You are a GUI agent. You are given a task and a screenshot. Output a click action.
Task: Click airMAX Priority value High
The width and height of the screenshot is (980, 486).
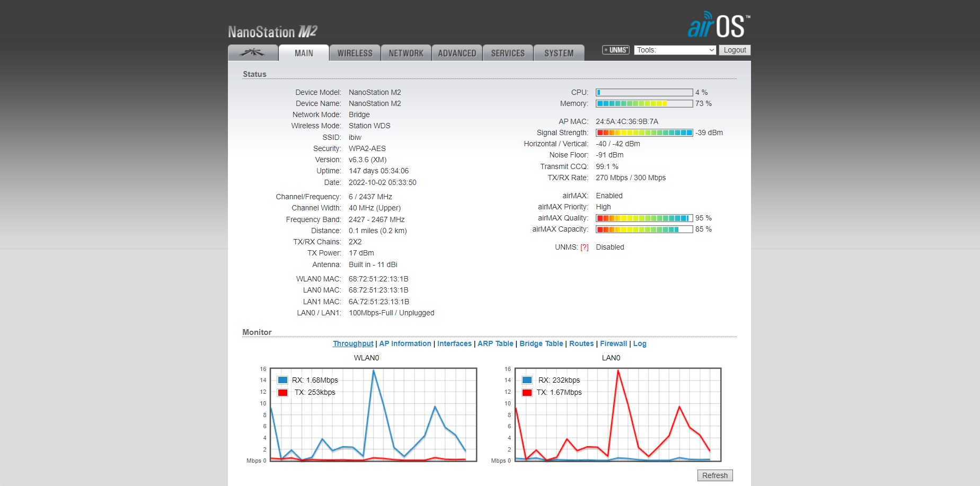click(603, 207)
